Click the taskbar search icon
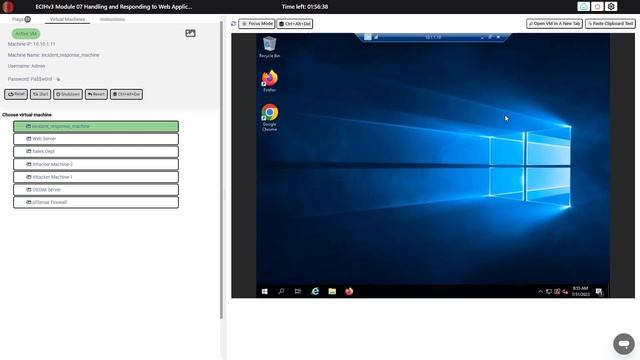This screenshot has width=640, height=360. tap(281, 291)
